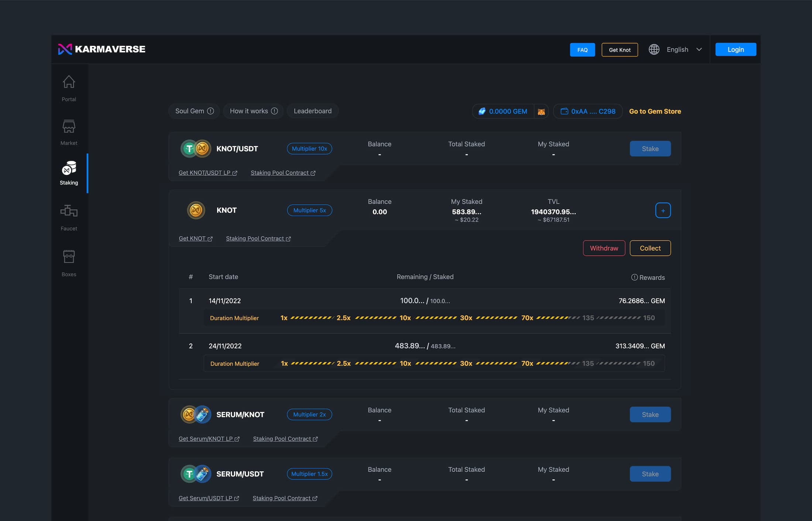Open the How it works tab
Viewport: 812px width, 521px height.
(x=253, y=111)
